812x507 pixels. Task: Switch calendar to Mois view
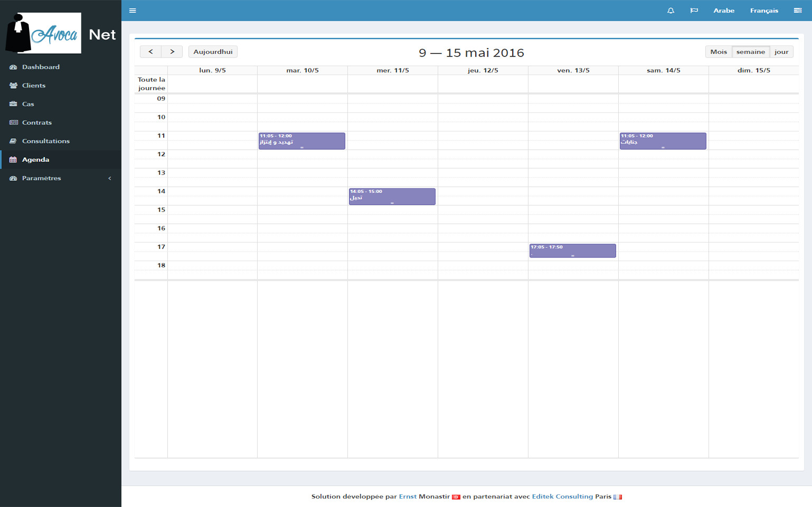pos(719,52)
